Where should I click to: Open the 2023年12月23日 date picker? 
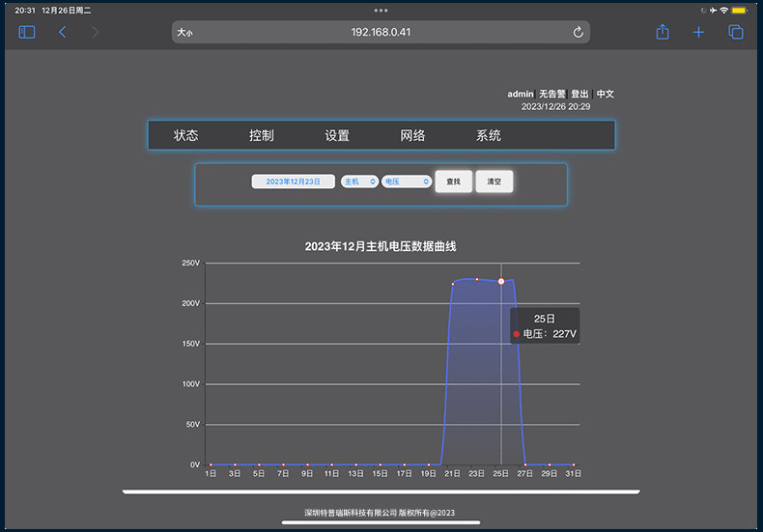293,182
